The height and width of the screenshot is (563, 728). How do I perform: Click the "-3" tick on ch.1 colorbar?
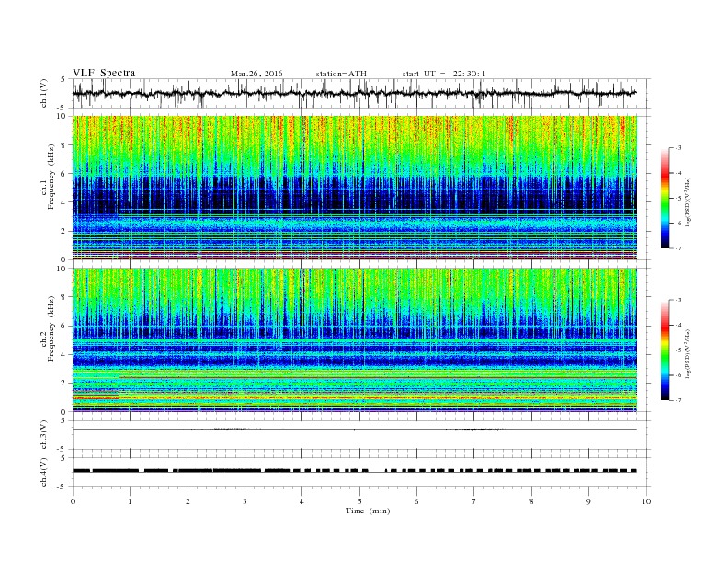pos(678,148)
